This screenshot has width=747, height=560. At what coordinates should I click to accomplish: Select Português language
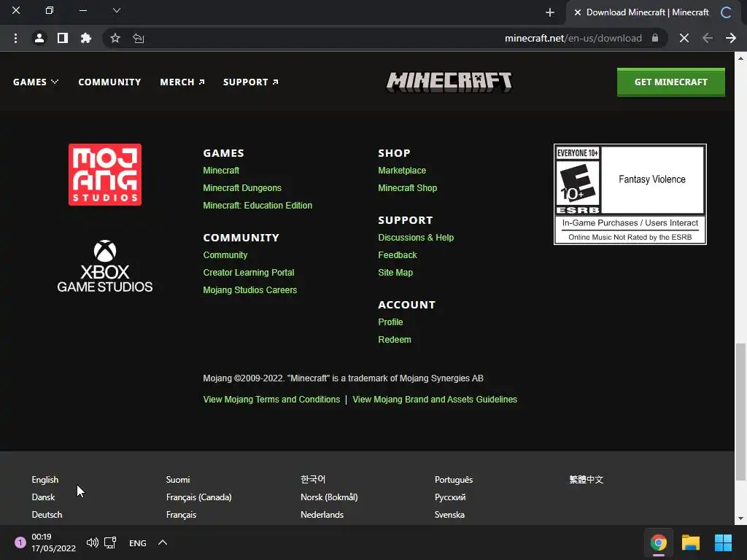[x=454, y=480]
